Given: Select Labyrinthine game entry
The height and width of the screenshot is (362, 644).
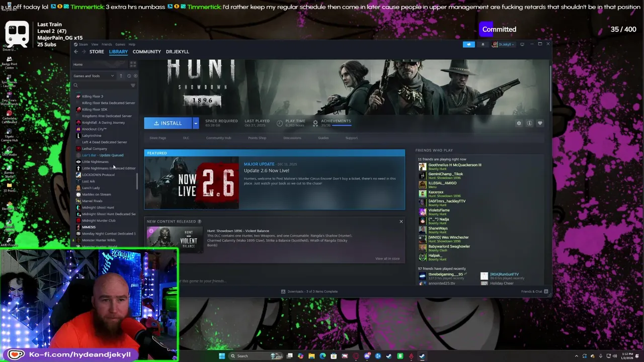Looking at the screenshot, I should click(x=92, y=135).
